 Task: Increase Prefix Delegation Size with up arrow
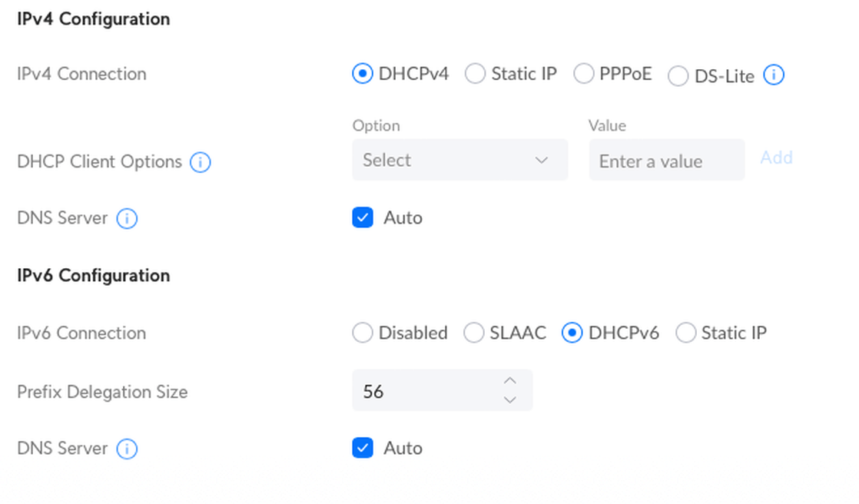(510, 381)
